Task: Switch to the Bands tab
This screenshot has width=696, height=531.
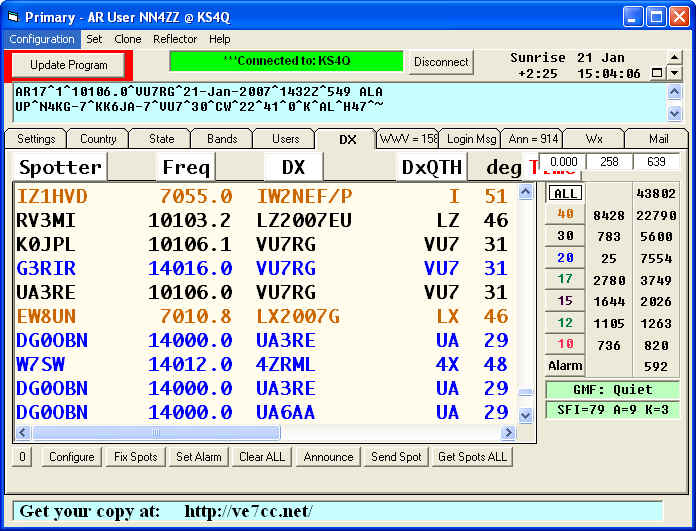Action: pos(222,139)
